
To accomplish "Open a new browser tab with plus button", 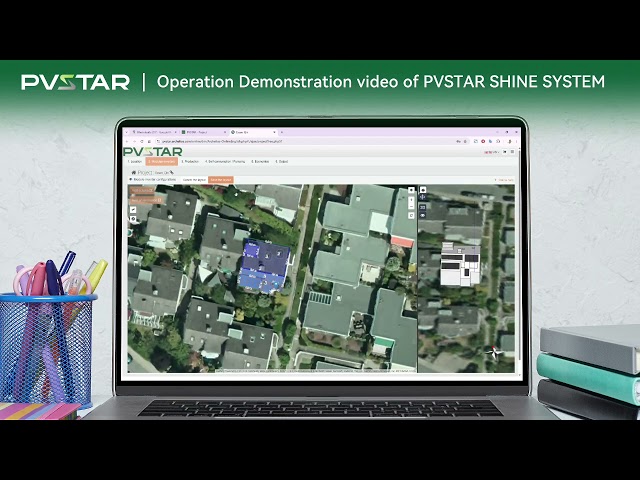I will coord(282,132).
